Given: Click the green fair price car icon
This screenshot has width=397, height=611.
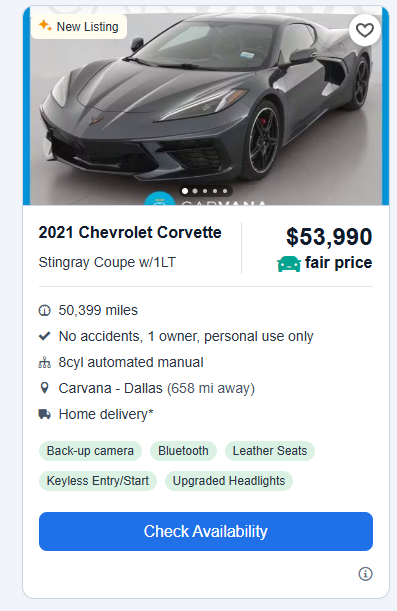Looking at the screenshot, I should point(289,263).
